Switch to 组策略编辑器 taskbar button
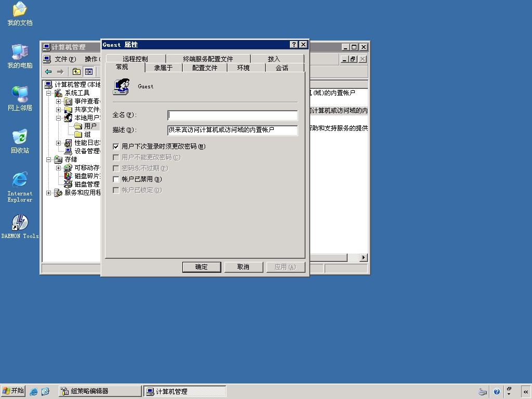The width and height of the screenshot is (532, 399). (x=100, y=391)
